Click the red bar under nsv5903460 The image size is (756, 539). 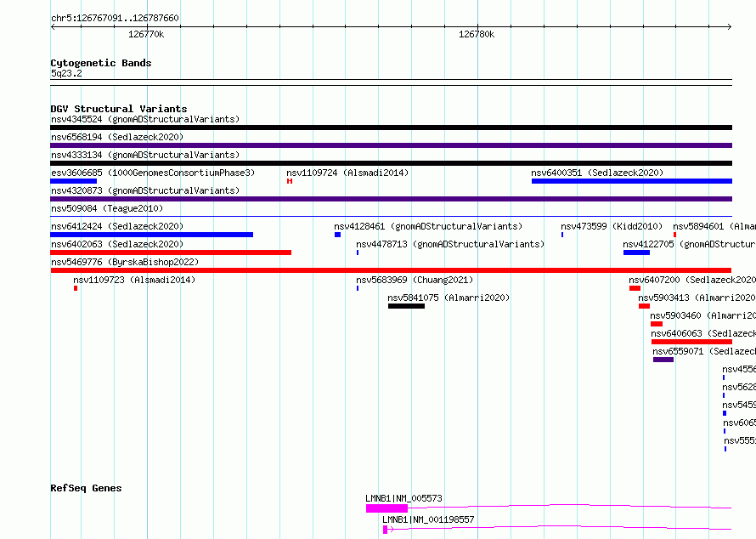(657, 324)
